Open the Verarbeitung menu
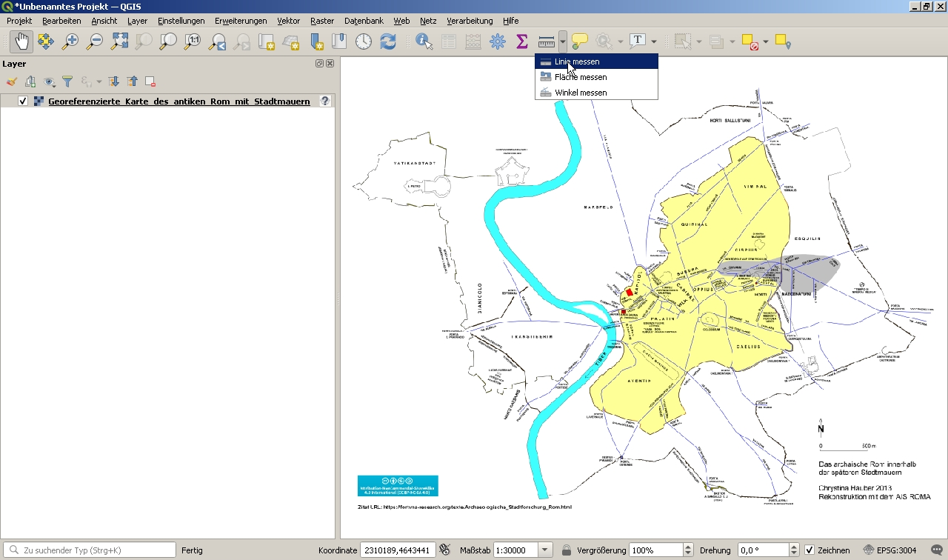Image resolution: width=948 pixels, height=560 pixels. tap(470, 21)
